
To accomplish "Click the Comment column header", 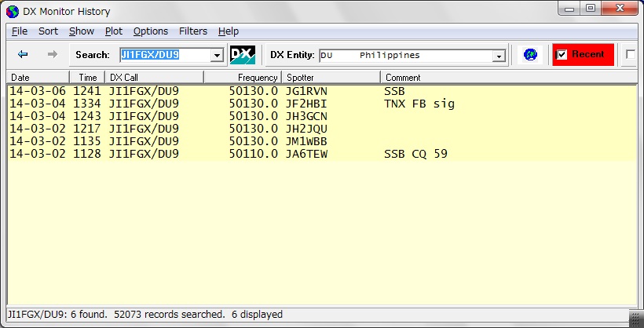I will pyautogui.click(x=508, y=77).
